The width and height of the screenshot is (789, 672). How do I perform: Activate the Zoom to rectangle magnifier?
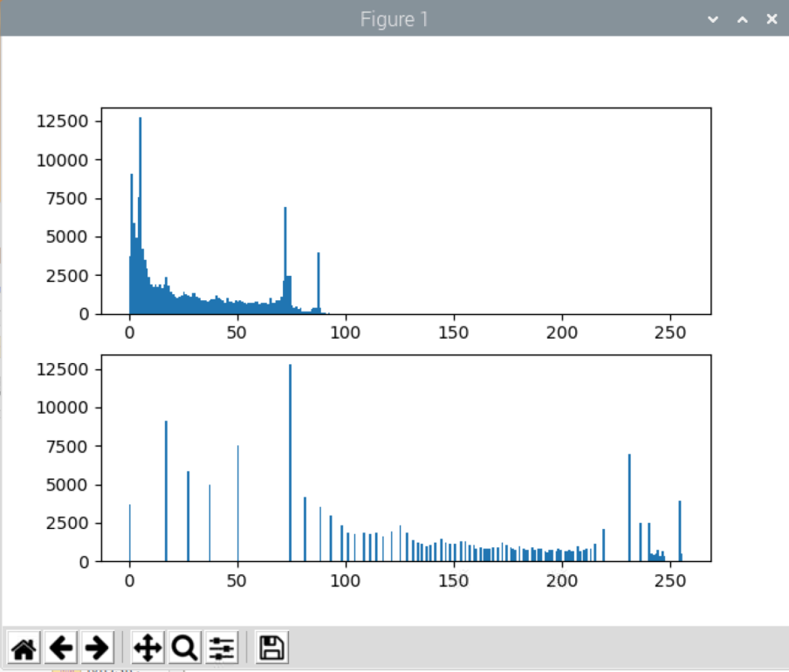point(185,648)
